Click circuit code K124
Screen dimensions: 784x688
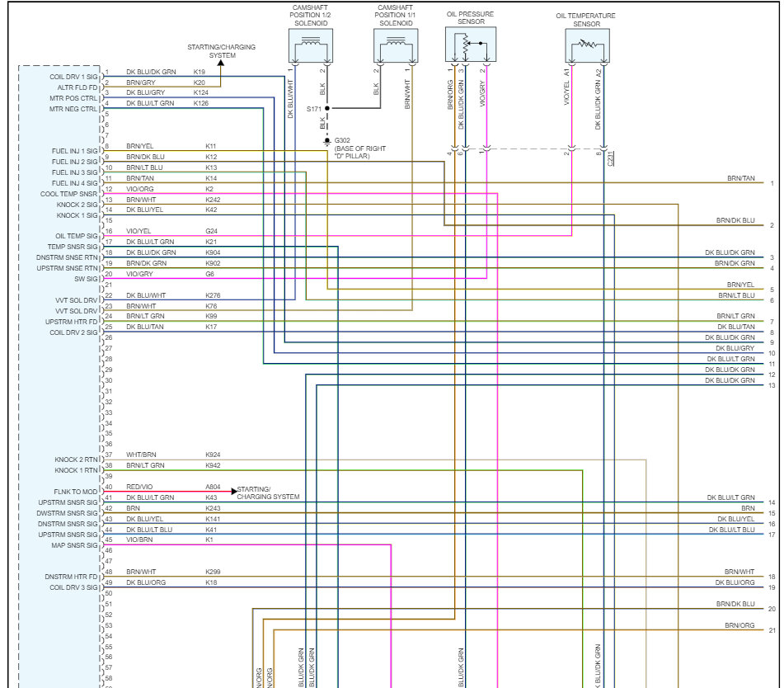[x=201, y=92]
